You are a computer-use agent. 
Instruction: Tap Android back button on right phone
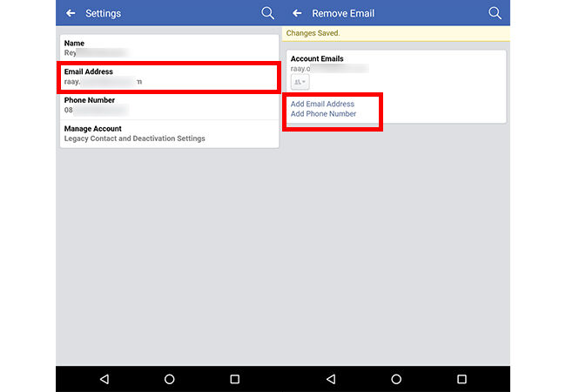point(331,379)
